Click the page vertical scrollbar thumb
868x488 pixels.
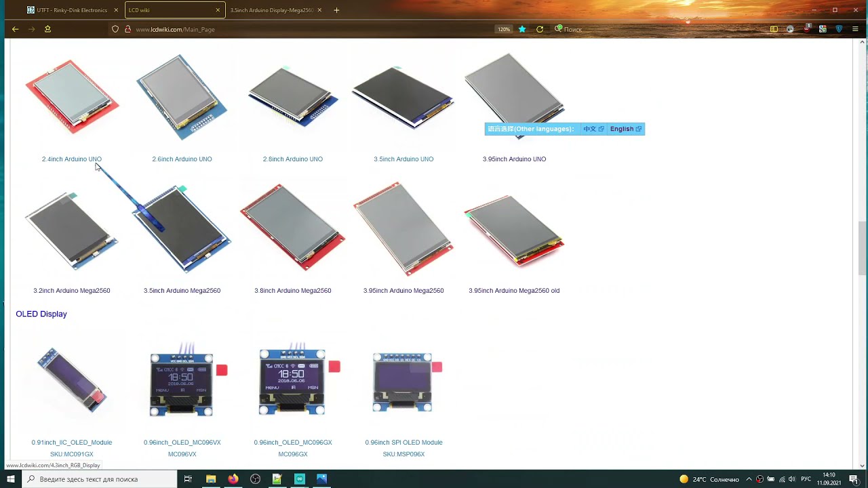pyautogui.click(x=863, y=248)
